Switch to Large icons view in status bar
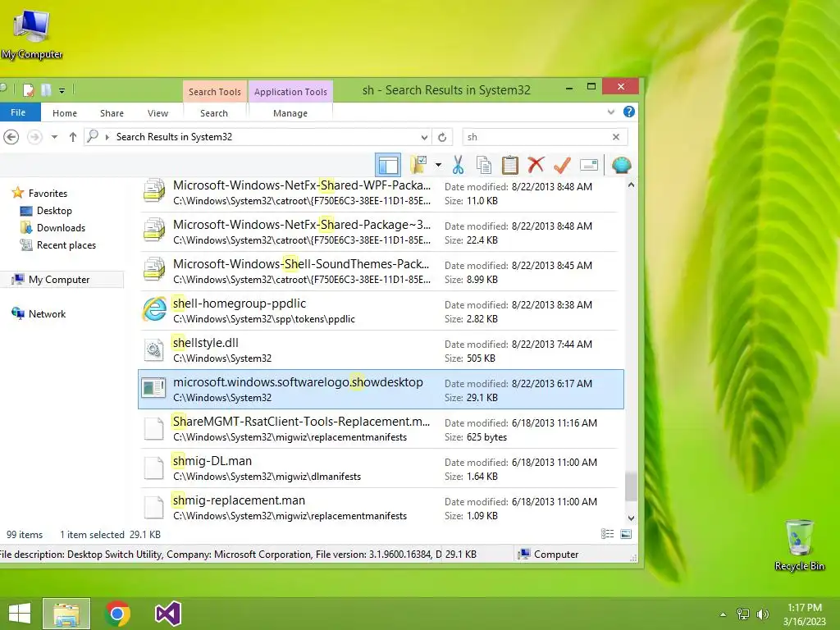This screenshot has width=840, height=630. [626, 534]
